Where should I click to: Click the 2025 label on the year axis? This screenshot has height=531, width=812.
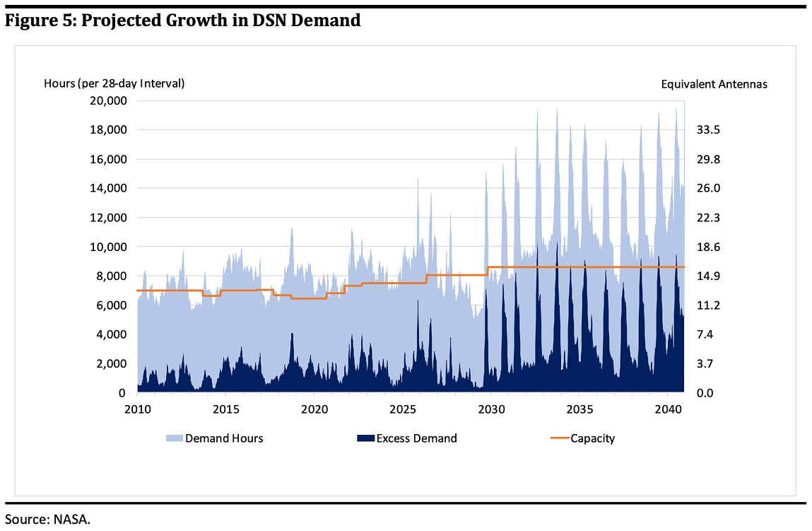pos(402,409)
